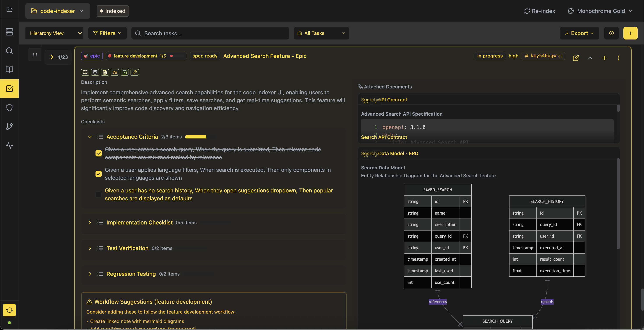
Task: Click the Re-index button
Action: [540, 11]
